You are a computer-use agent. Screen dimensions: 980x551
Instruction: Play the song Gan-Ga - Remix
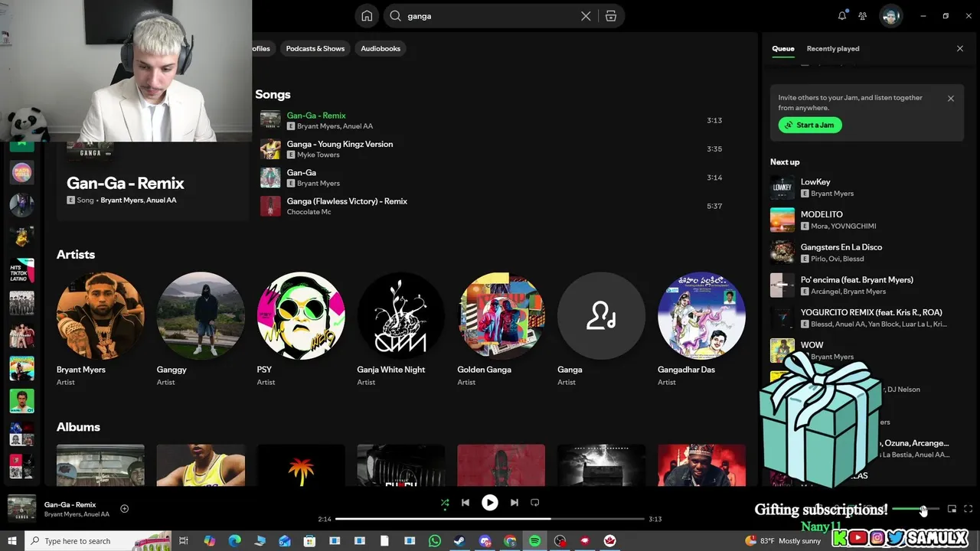point(490,120)
